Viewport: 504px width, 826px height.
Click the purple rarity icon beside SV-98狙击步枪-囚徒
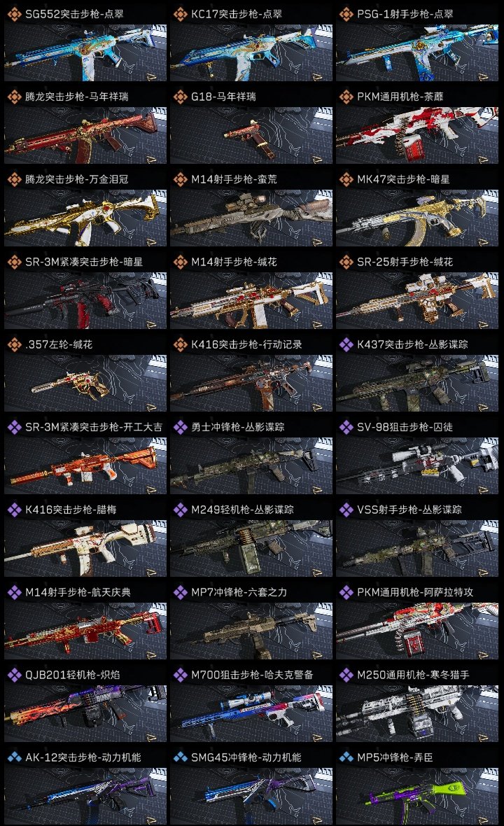click(x=346, y=427)
